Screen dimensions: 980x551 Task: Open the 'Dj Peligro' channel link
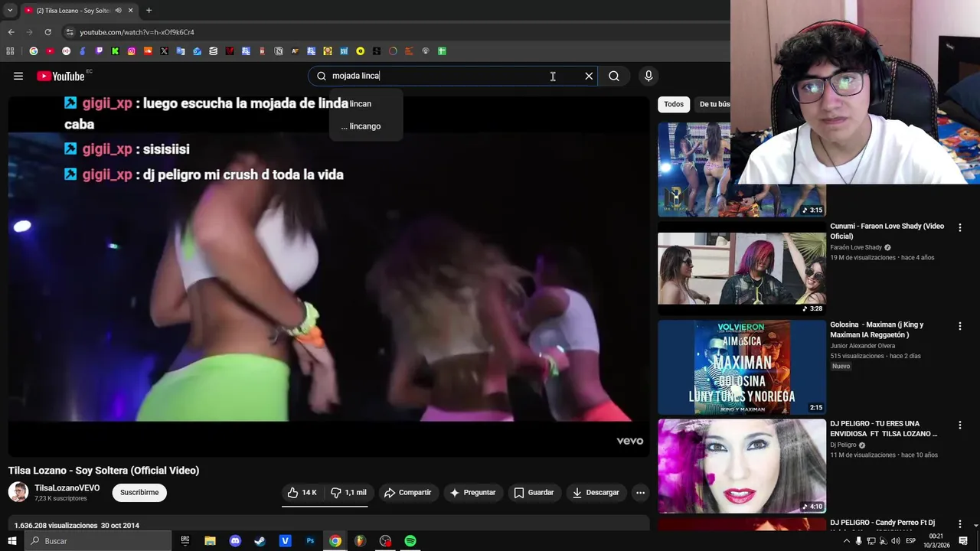click(x=843, y=445)
